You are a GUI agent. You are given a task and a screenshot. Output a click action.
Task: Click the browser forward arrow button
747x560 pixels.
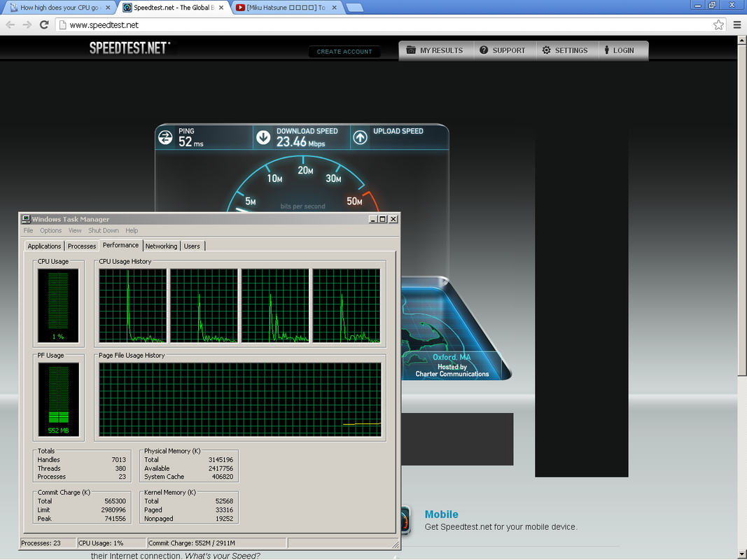[27, 24]
